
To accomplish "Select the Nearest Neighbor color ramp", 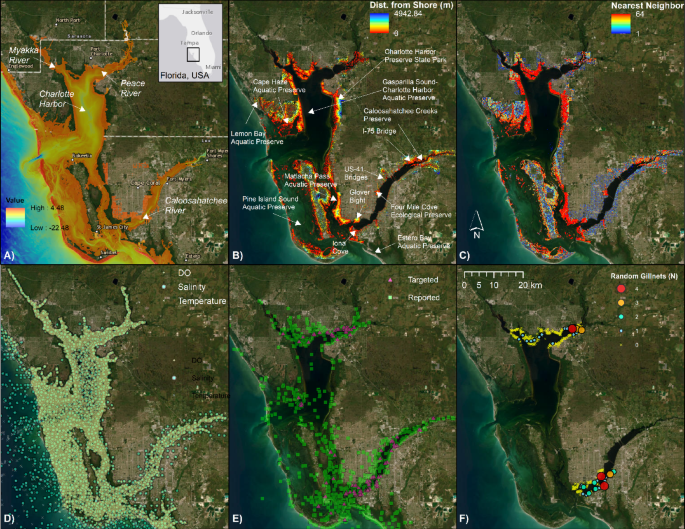I will tap(621, 24).
